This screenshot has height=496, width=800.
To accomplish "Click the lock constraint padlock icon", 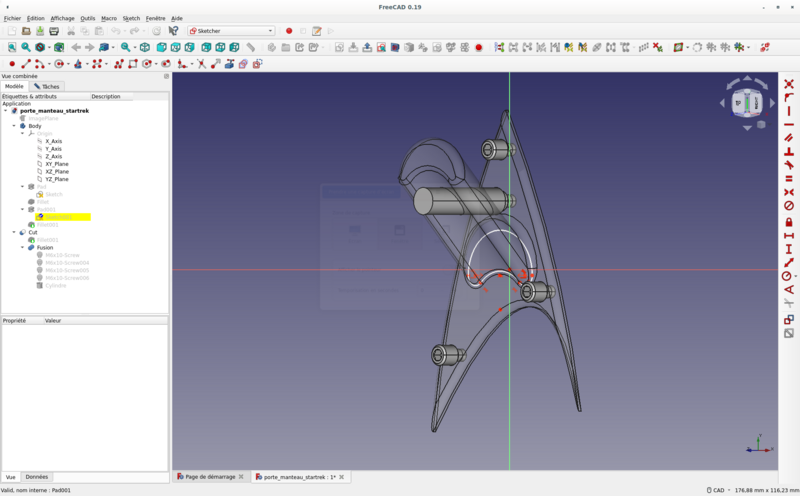I will click(789, 222).
